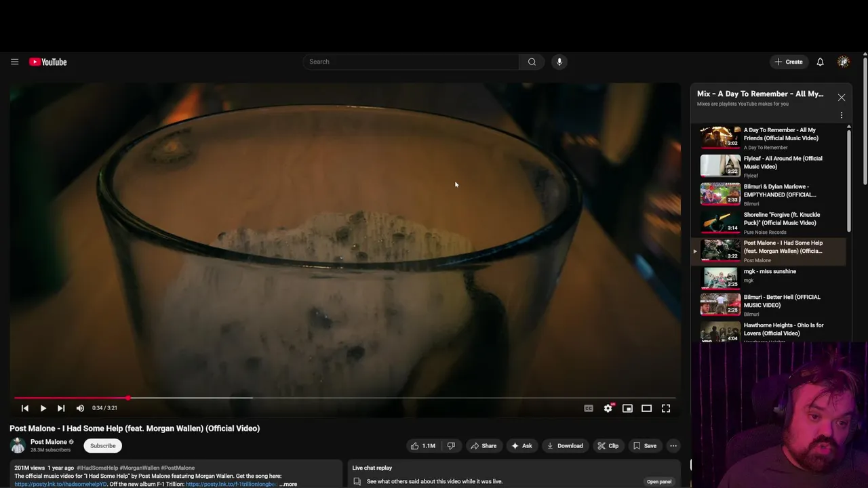Click the video title text
Viewport: 868px width, 488px height.
click(x=135, y=428)
